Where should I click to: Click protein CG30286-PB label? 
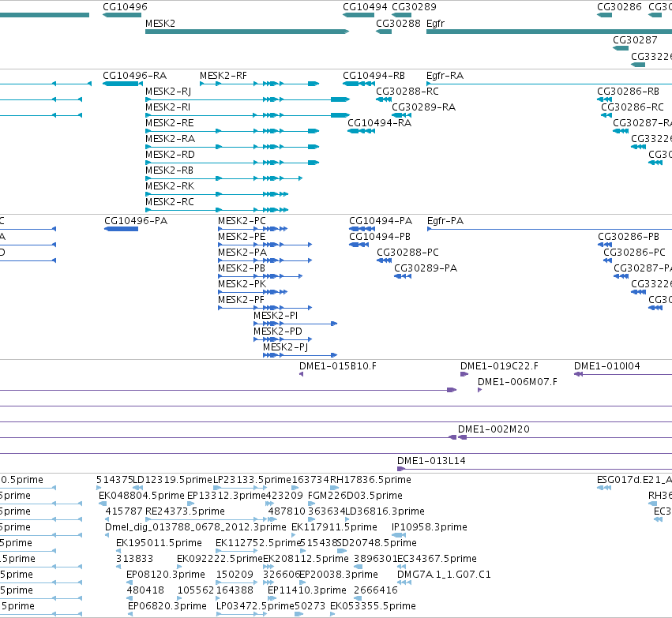coord(629,237)
